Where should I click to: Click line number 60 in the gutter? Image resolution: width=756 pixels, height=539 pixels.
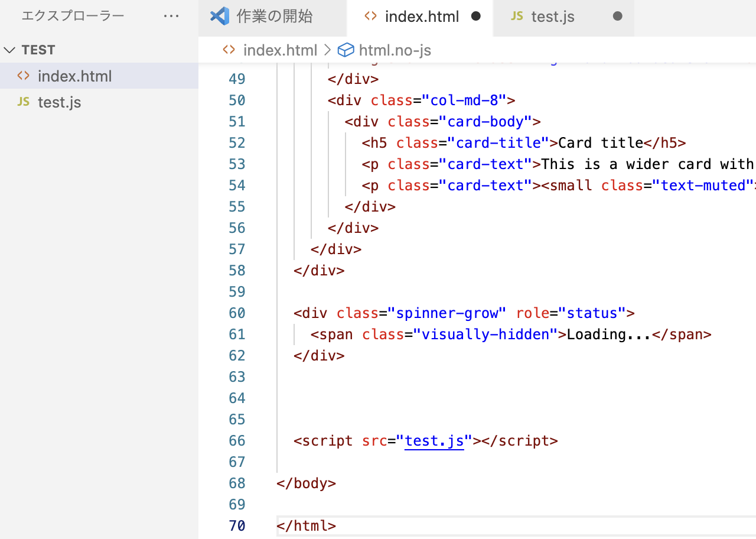click(x=237, y=313)
